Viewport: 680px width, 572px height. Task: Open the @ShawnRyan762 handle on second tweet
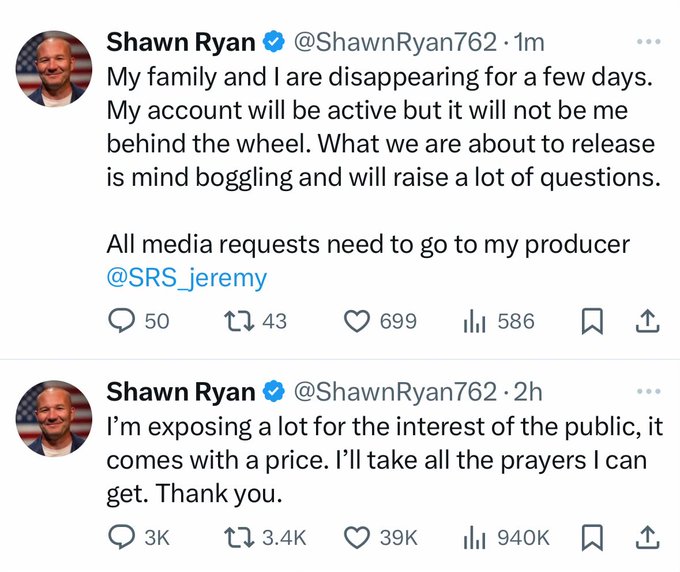tap(394, 390)
